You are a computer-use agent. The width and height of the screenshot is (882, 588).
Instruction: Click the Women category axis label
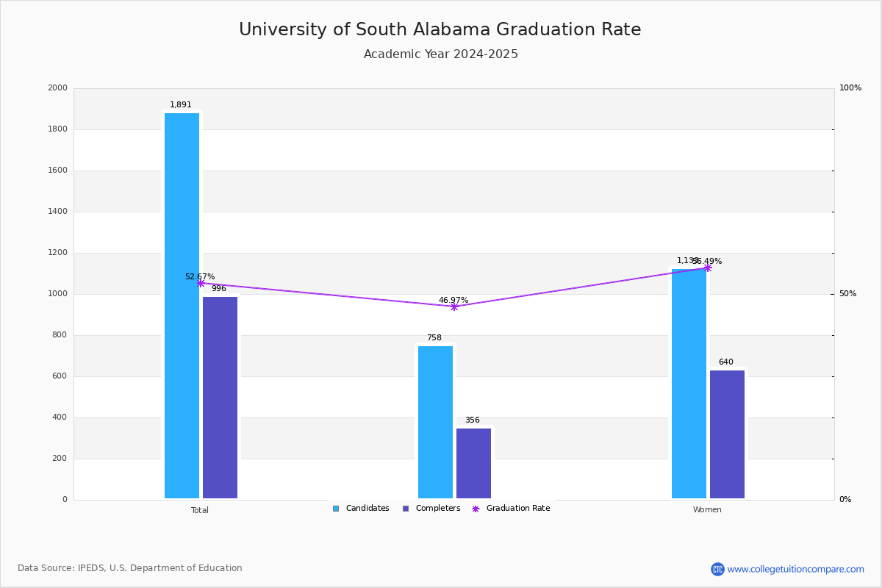tap(707, 510)
